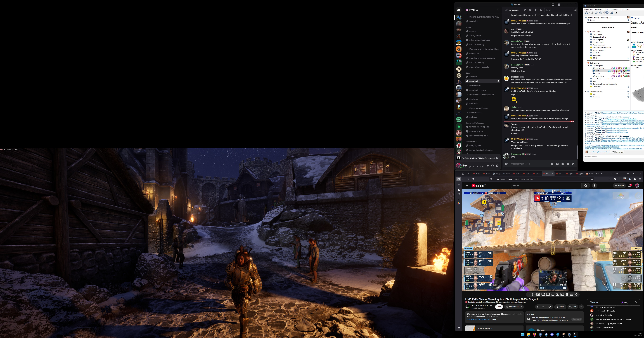Click Clip button under video
The height and width of the screenshot is (338, 644).
[572, 307]
